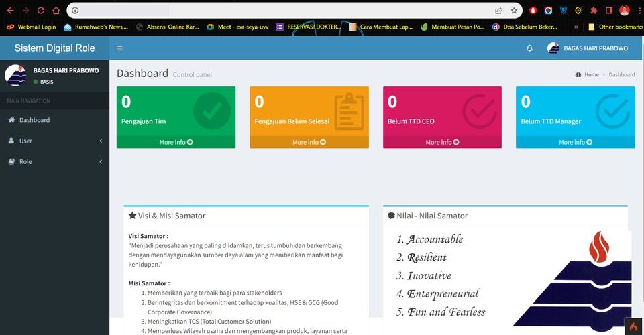The height and width of the screenshot is (335, 644).
Task: Click the checkmark icon on Pengajuan Tim card
Action: 212,111
